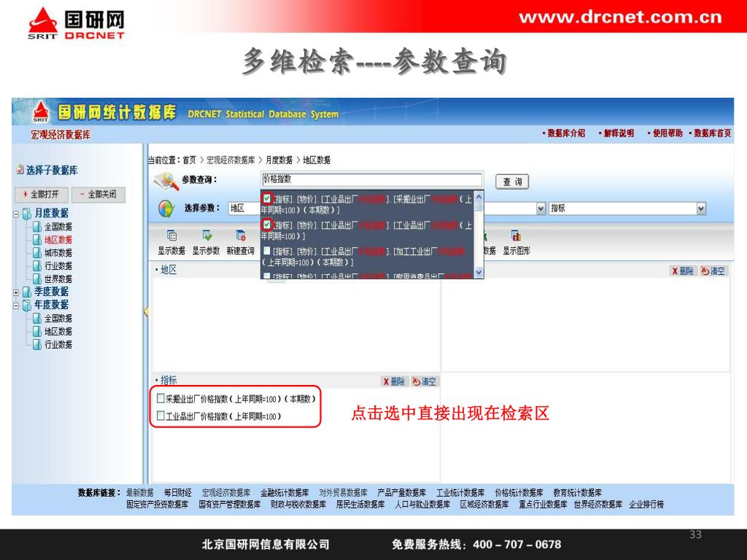The image size is (747, 560).
Task: Click the left panel collapse arrow
Action: coord(146,311)
